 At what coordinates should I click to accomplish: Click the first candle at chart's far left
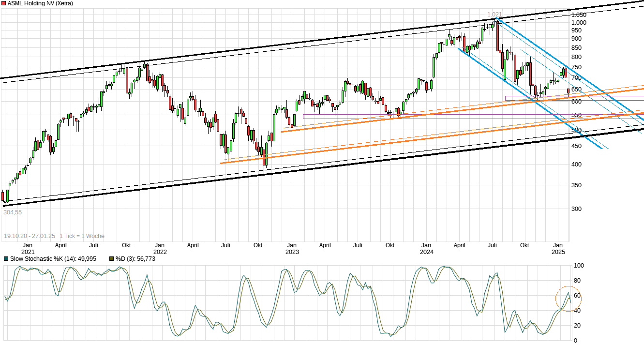pyautogui.click(x=3, y=195)
